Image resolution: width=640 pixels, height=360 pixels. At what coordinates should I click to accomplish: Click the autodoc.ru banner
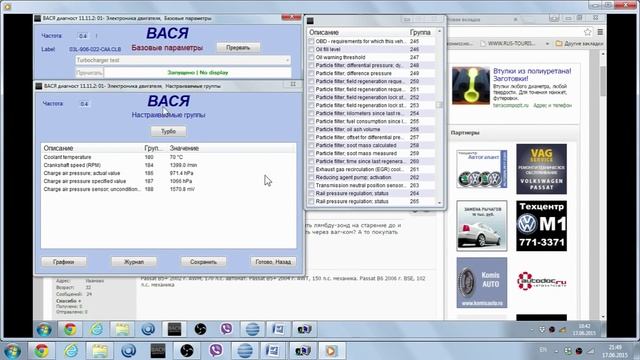pyautogui.click(x=541, y=281)
